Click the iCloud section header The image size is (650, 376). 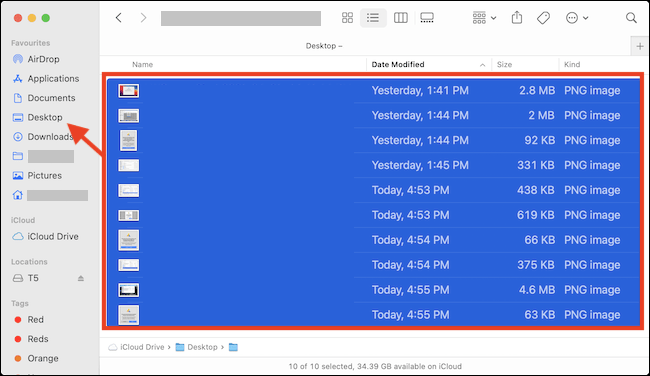pos(23,220)
